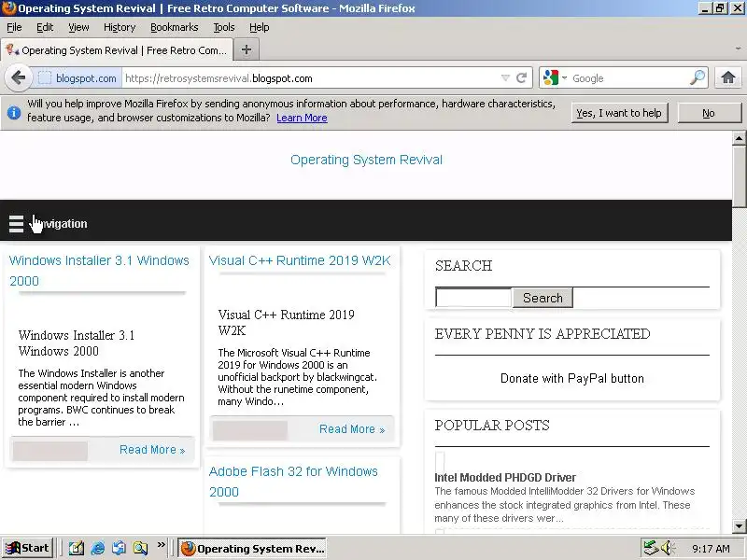Focus the Google search box
The height and width of the screenshot is (560, 747).
click(x=628, y=77)
